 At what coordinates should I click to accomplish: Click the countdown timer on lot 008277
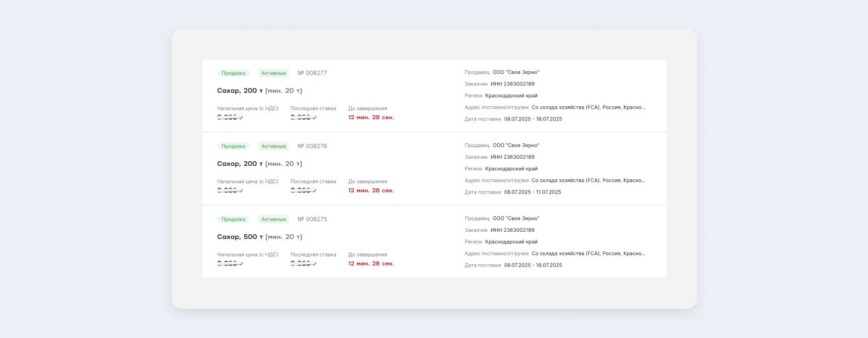click(371, 117)
